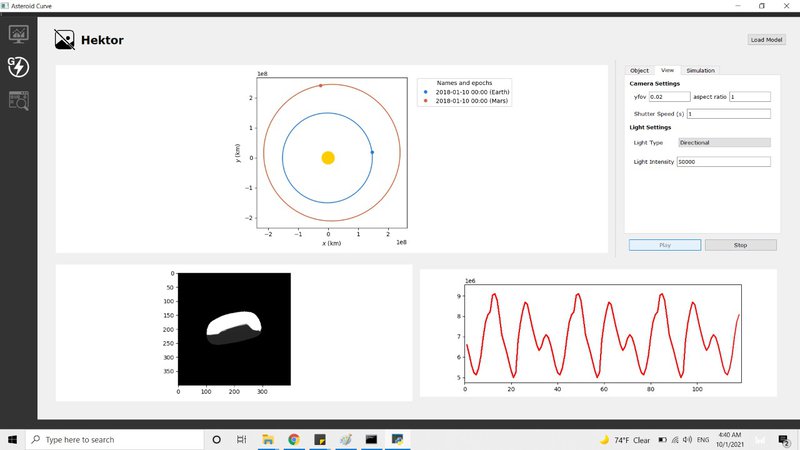
Task: Click the crossed-out image icon beside Hektor
Action: pyautogui.click(x=64, y=40)
